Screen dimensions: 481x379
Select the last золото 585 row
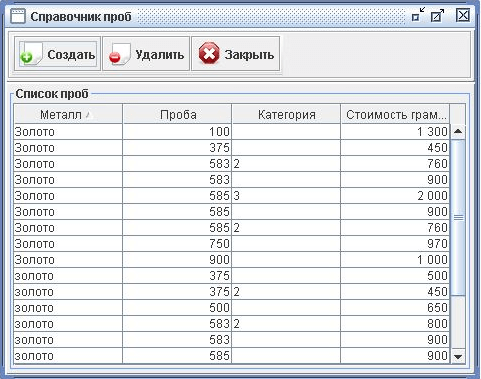(231, 356)
